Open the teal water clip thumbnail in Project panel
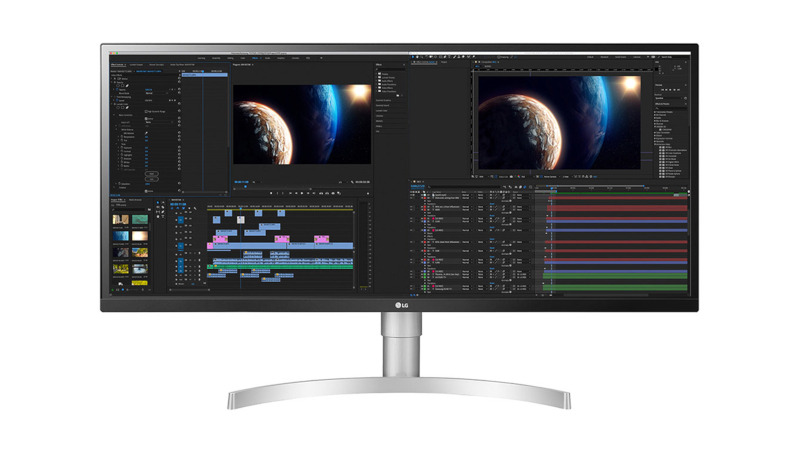The height and width of the screenshot is (450, 800). coord(139,220)
